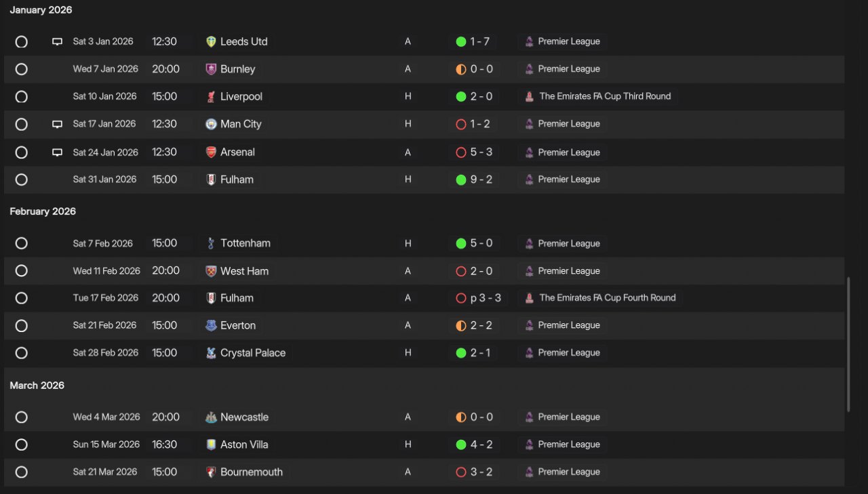Click the Bournemouth Premier League competition label
The height and width of the screenshot is (494, 868).
[568, 472]
